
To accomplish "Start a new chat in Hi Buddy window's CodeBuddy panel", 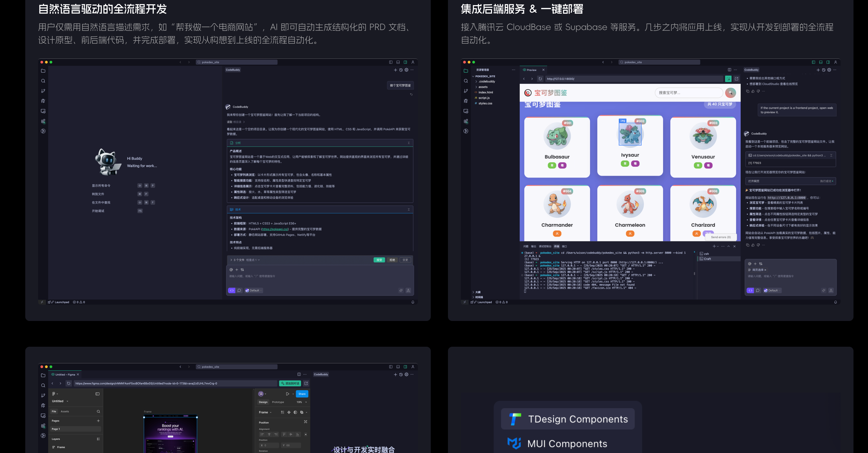I will coord(395,70).
